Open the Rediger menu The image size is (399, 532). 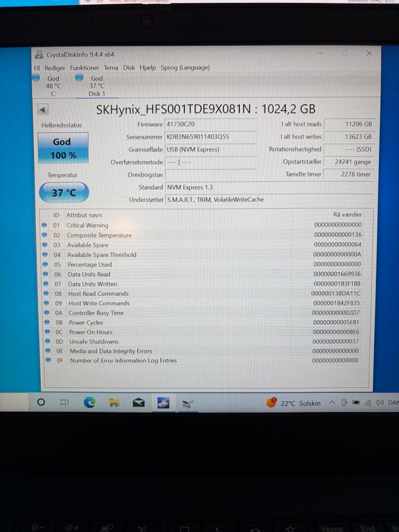click(x=55, y=68)
